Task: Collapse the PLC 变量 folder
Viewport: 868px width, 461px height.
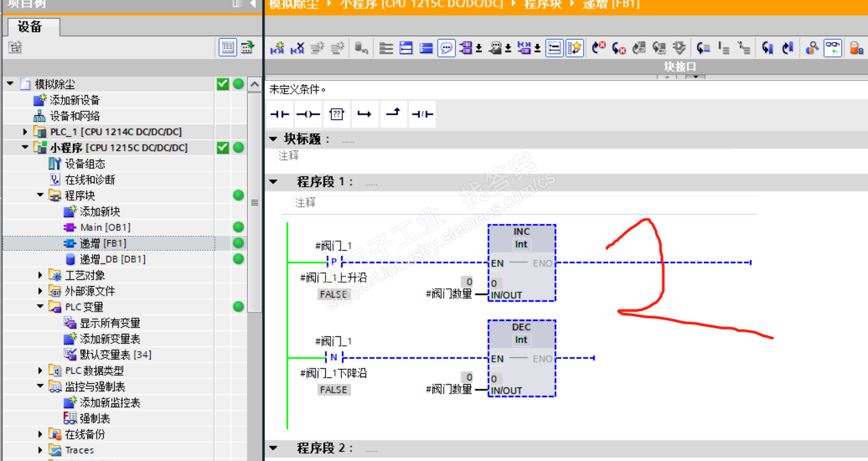Action: [x=41, y=307]
